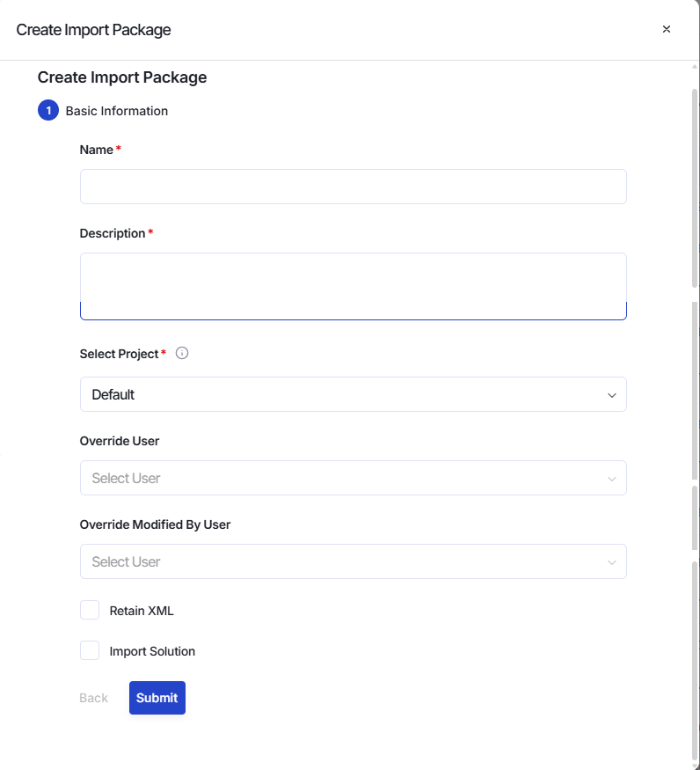This screenshot has height=770, width=700.
Task: Click the chevron arrow in Override User field
Action: pyautogui.click(x=612, y=479)
